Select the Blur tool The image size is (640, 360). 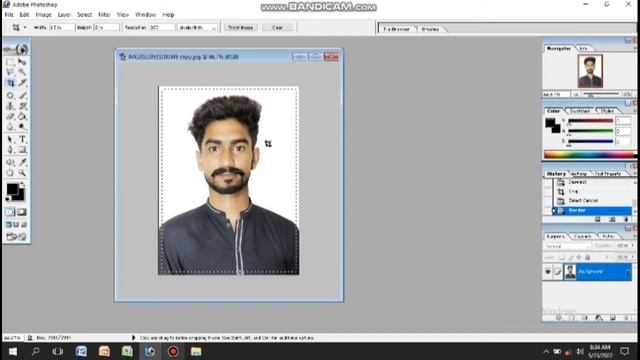pos(10,127)
